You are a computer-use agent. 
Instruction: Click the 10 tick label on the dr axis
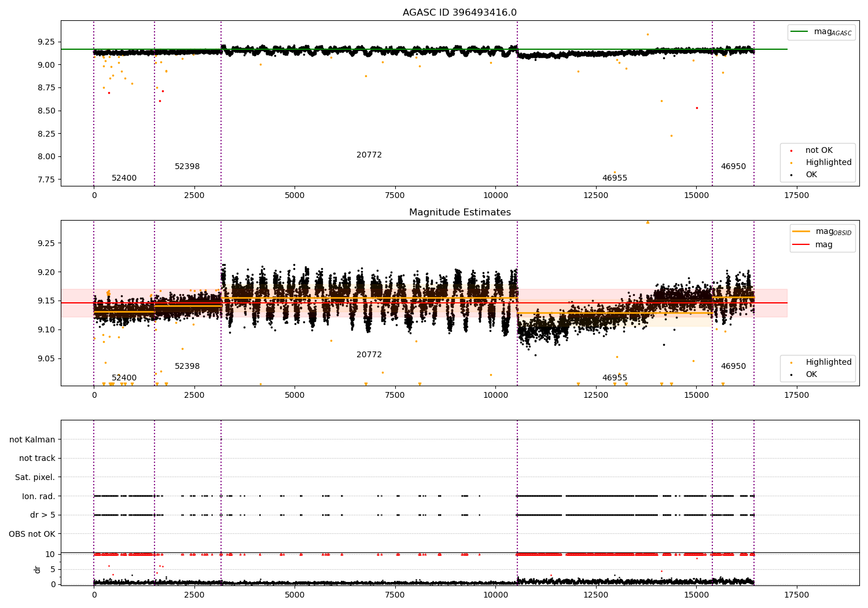click(x=50, y=555)
